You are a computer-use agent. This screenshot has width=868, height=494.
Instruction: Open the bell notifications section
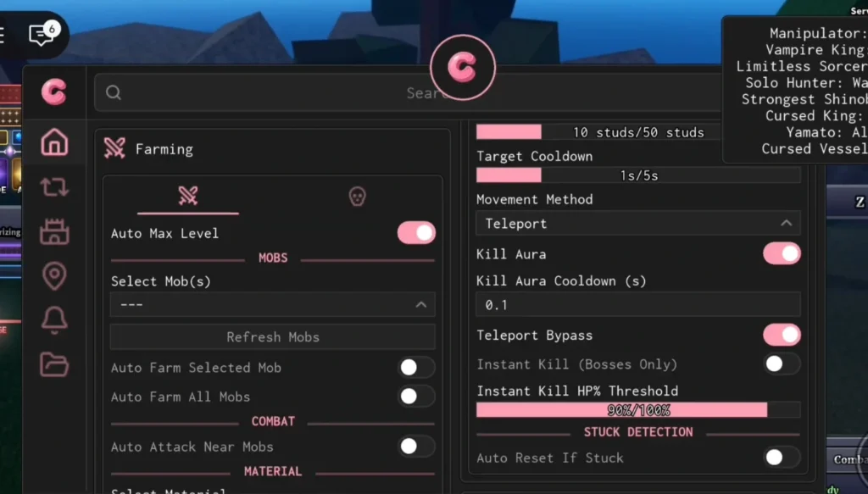pos(54,319)
